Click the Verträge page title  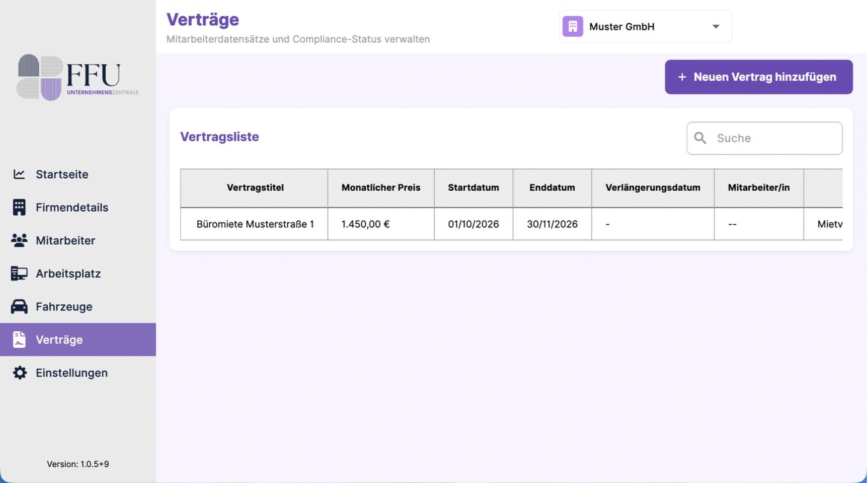(x=203, y=19)
